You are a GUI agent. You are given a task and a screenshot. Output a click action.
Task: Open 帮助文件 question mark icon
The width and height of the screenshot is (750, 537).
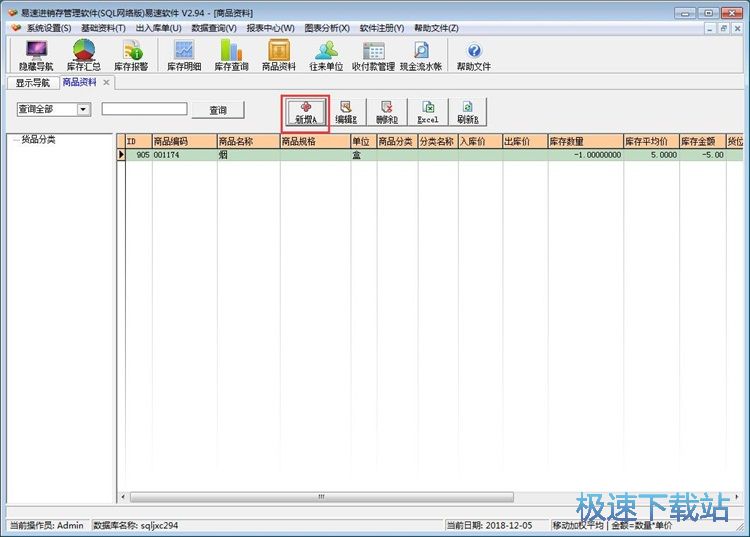click(474, 55)
